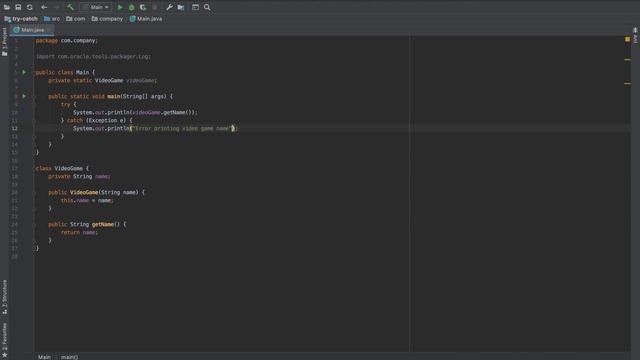The width and height of the screenshot is (640, 360).
Task: Click run gutter icon beside class Main
Action: [24, 72]
